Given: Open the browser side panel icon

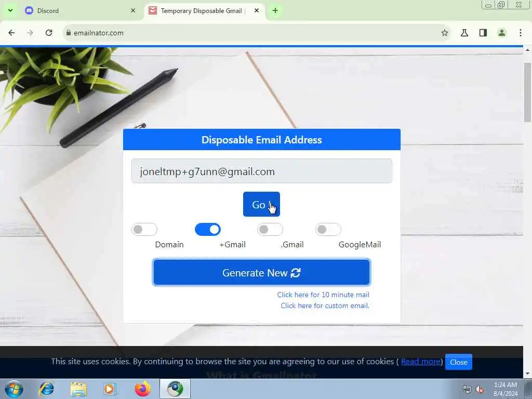Looking at the screenshot, I should [x=483, y=33].
